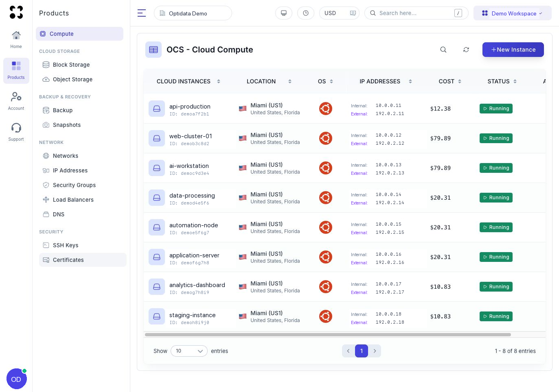Screen dimensions: 559x392
Task: Click the Optidata logo icon
Action: 16,12
